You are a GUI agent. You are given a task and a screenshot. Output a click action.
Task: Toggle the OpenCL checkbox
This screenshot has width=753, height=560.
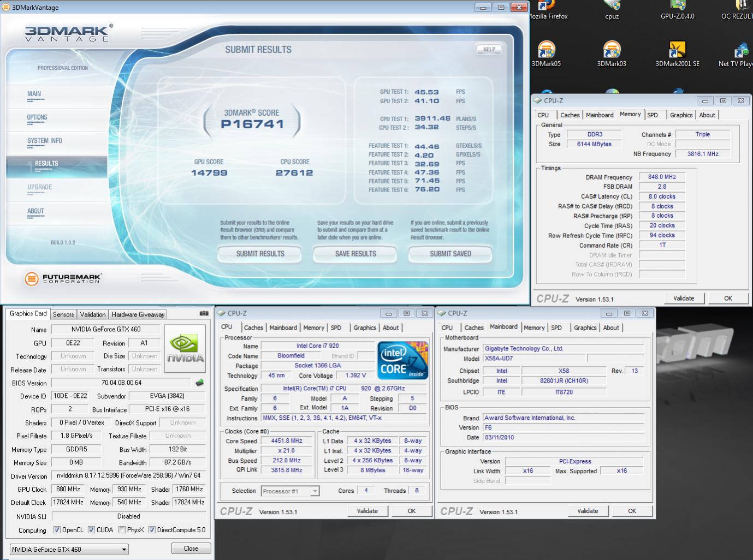click(57, 530)
